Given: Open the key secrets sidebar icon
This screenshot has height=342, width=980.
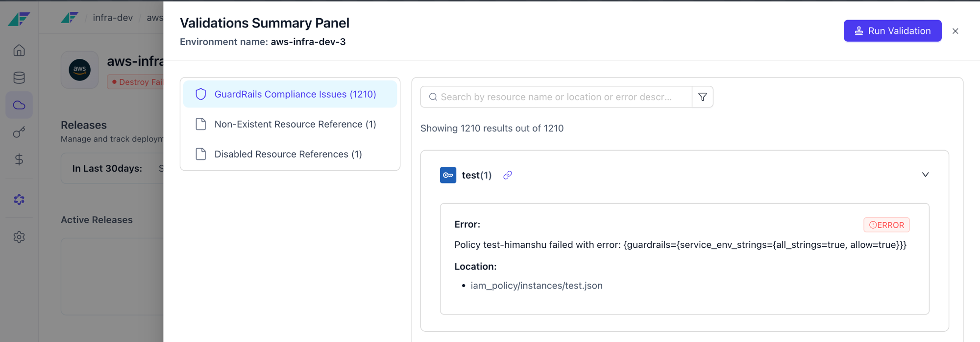Looking at the screenshot, I should point(19,132).
